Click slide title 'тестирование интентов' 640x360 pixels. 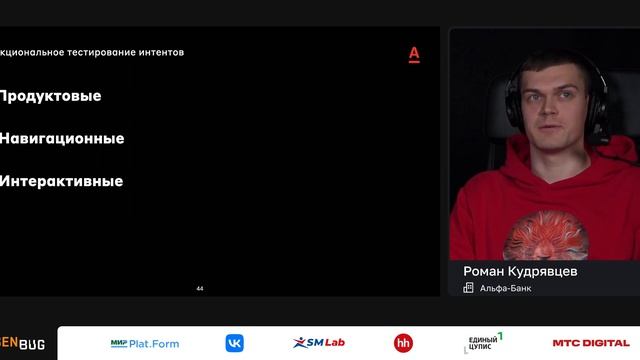[x=125, y=52]
